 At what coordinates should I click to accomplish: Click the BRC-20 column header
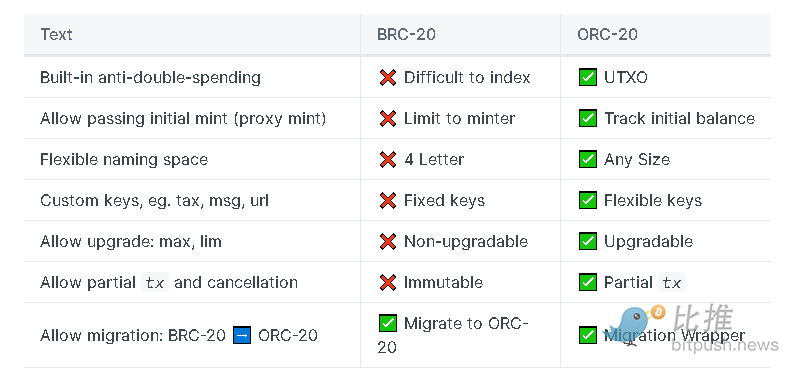pyautogui.click(x=406, y=34)
